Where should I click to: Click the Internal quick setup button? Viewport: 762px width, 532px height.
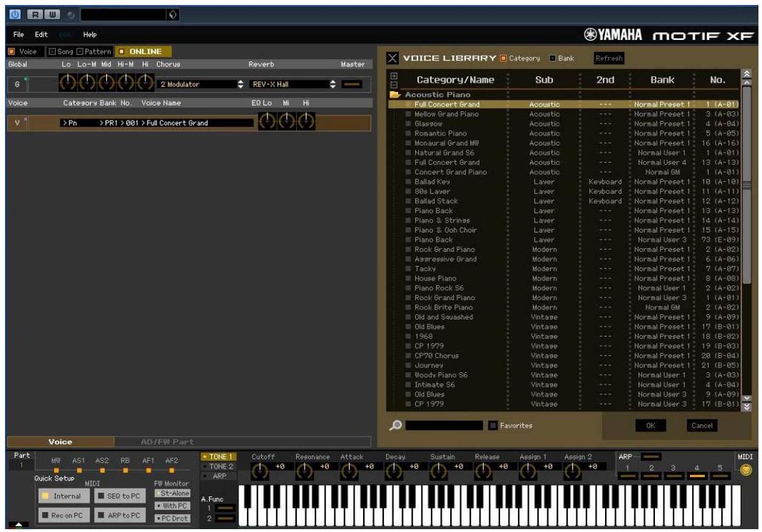pyautogui.click(x=64, y=496)
